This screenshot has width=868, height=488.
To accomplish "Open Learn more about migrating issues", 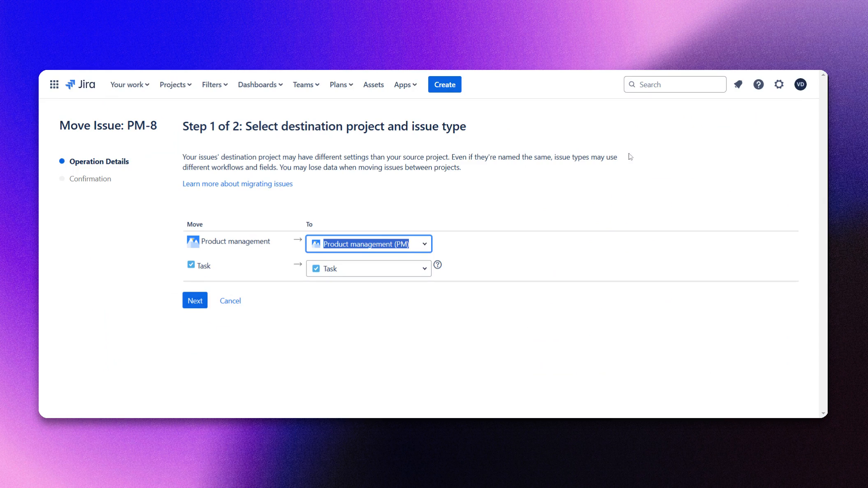I will pos(237,184).
